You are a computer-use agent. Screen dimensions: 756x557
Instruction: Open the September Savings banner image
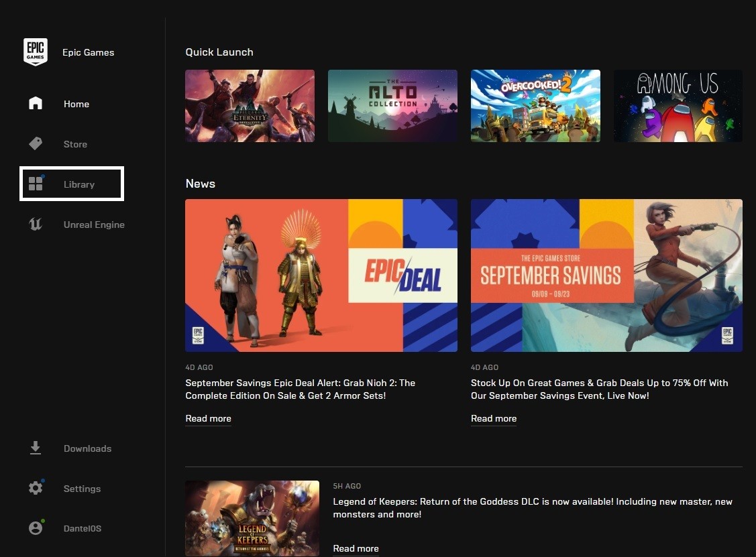[606, 275]
